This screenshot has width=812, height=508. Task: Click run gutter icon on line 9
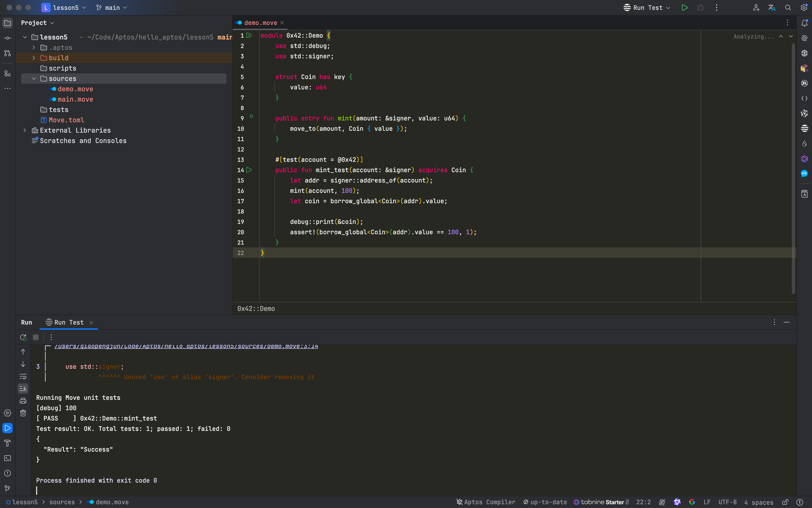(x=252, y=116)
